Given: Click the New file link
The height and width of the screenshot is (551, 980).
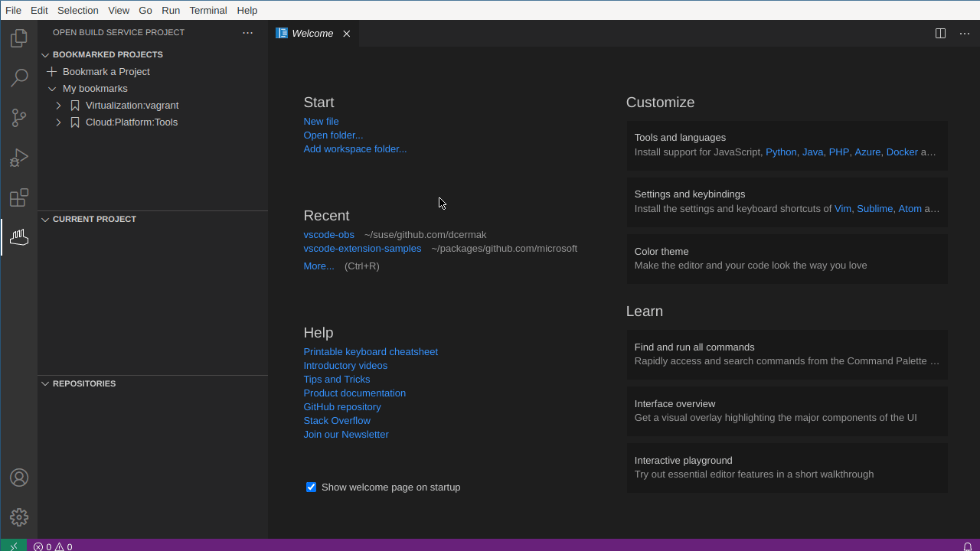Looking at the screenshot, I should click(321, 122).
